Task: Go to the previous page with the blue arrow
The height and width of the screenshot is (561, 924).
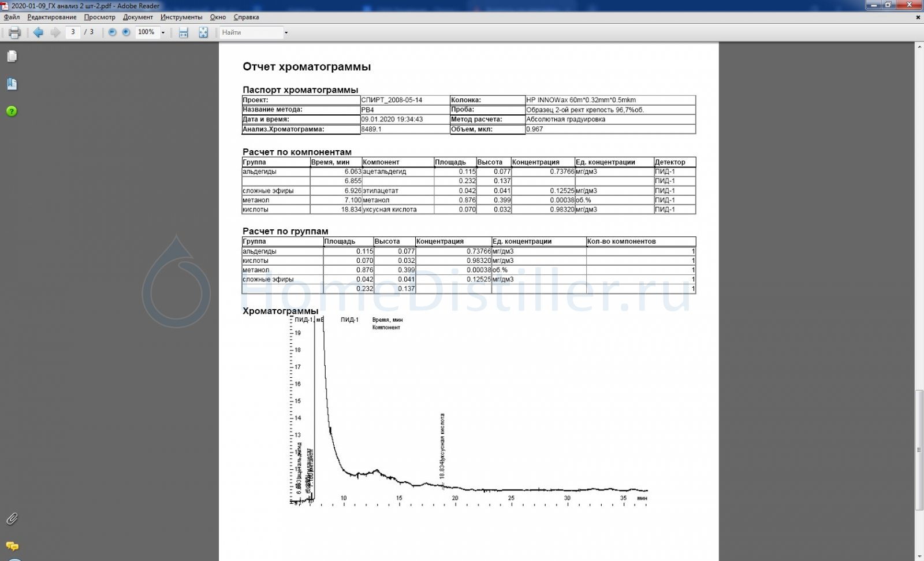Action: (38, 32)
